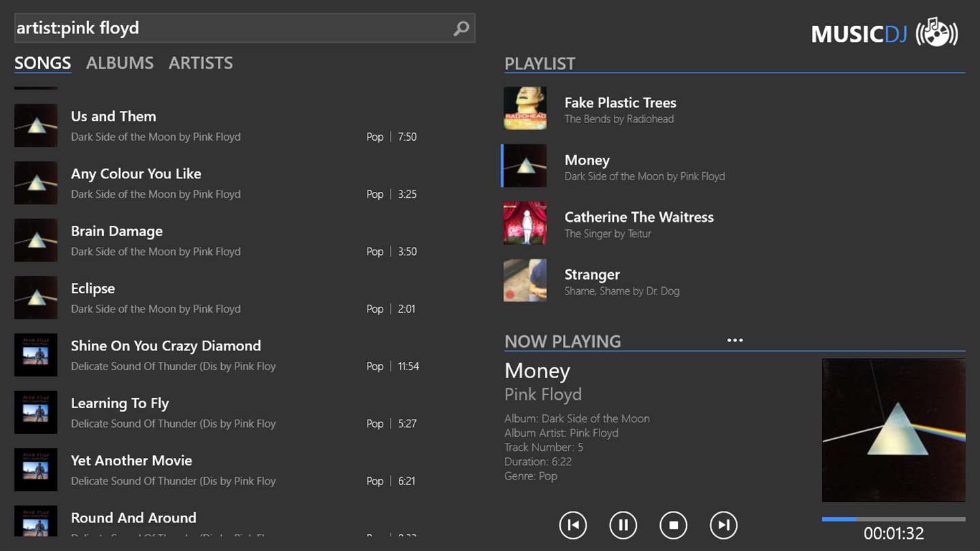980x551 pixels.
Task: Select Learning To Fly song
Action: point(120,403)
